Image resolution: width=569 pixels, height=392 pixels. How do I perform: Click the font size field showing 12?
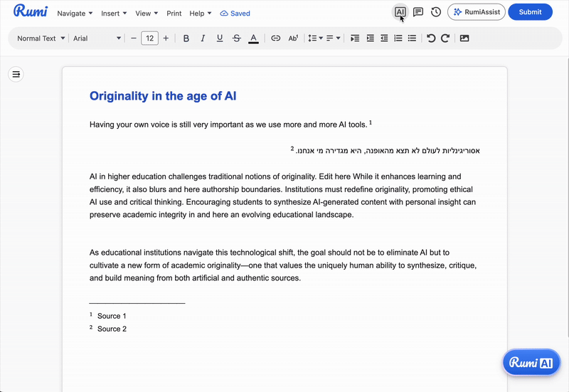point(149,38)
